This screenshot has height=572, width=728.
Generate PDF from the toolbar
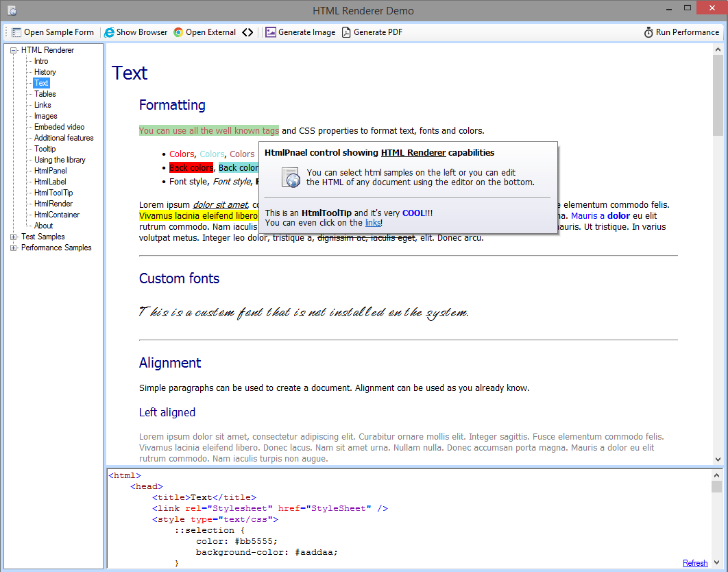372,32
